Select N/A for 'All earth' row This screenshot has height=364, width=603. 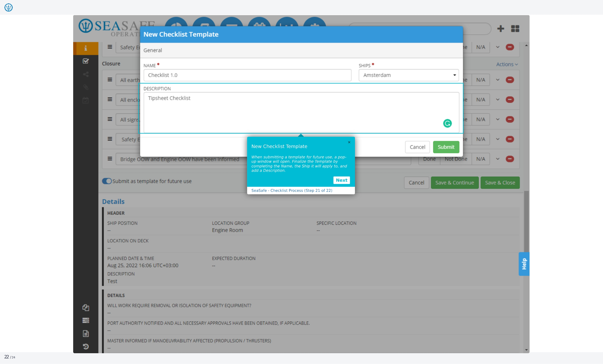(481, 80)
